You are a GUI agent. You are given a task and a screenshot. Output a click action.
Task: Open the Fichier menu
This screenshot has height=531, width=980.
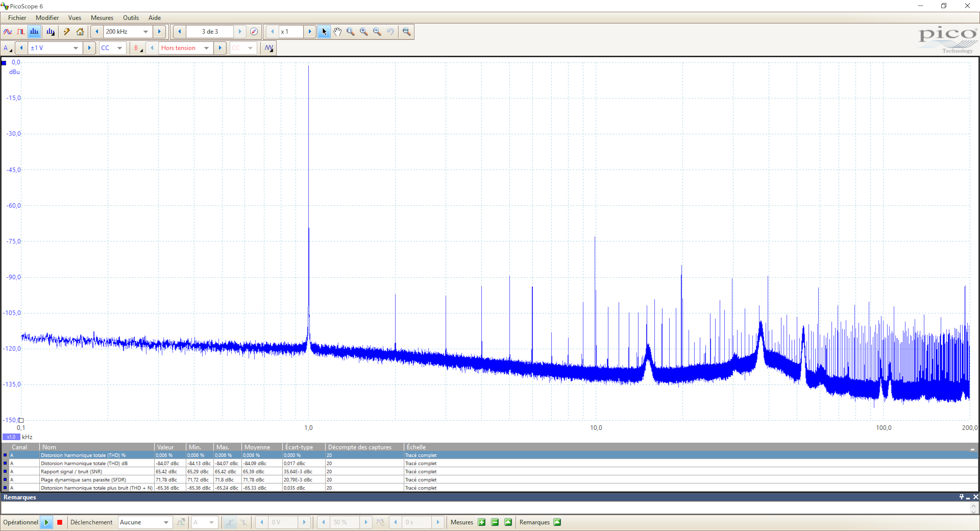[17, 18]
